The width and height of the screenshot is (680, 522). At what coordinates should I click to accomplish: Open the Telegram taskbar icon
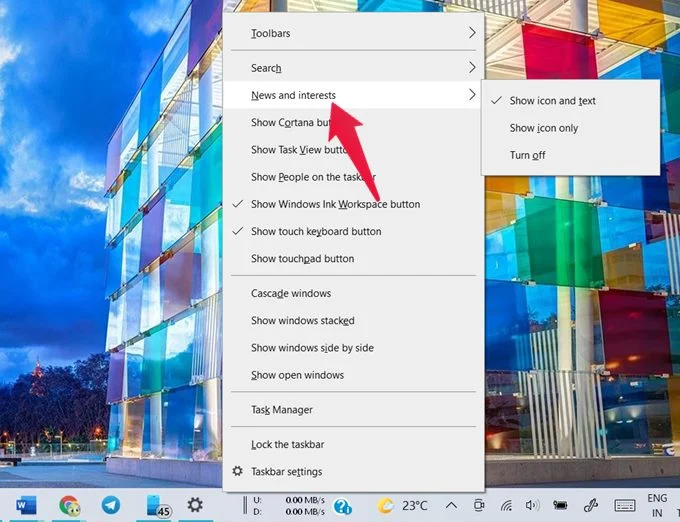tap(111, 506)
